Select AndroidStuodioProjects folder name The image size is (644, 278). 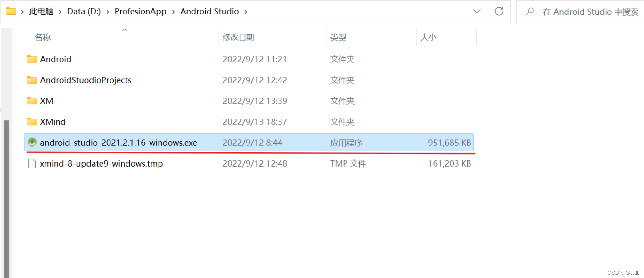[86, 80]
